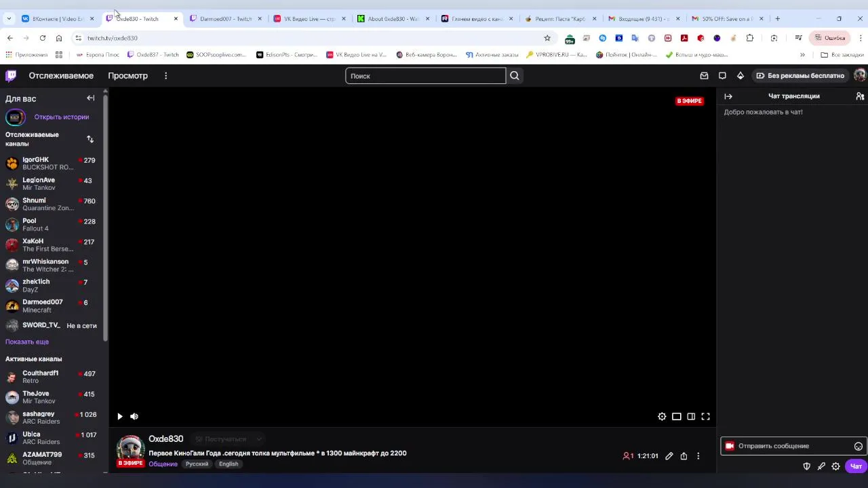Open the user avatar menu at top right
The height and width of the screenshot is (488, 868).
[860, 75]
